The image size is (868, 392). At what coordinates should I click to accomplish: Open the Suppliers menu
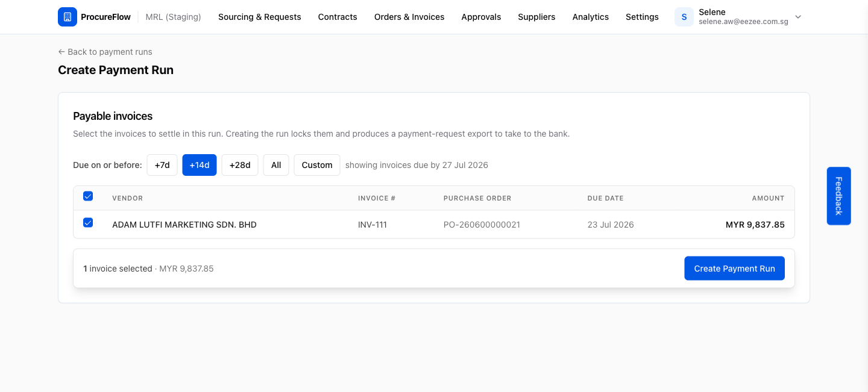pos(536,17)
